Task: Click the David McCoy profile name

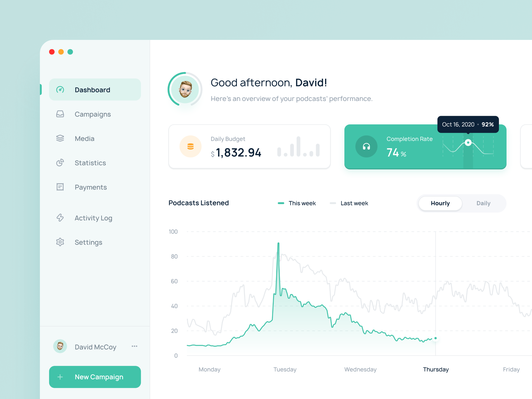Action: point(95,347)
